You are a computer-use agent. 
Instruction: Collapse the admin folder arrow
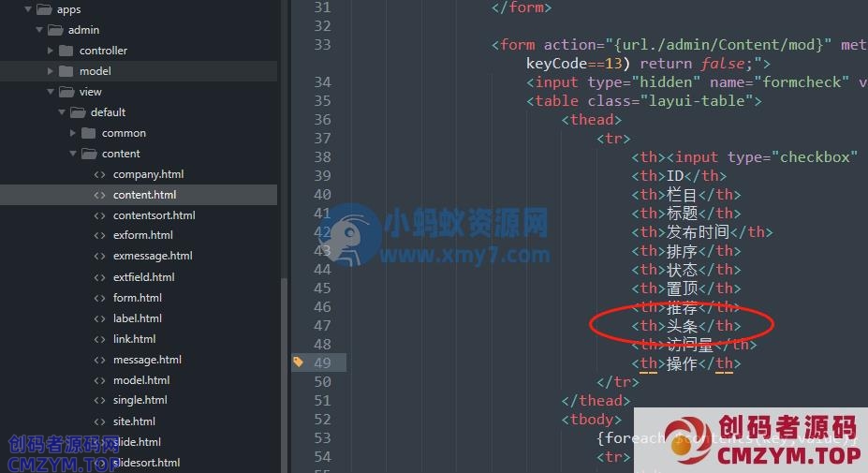point(39,30)
